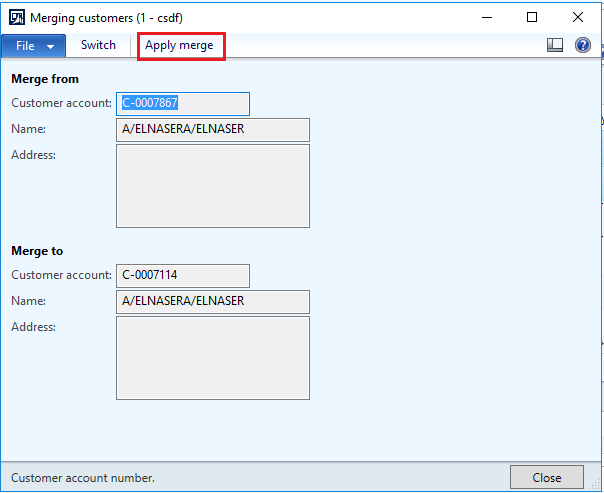Click the Merge from section heading
The width and height of the screenshot is (604, 493).
45,79
